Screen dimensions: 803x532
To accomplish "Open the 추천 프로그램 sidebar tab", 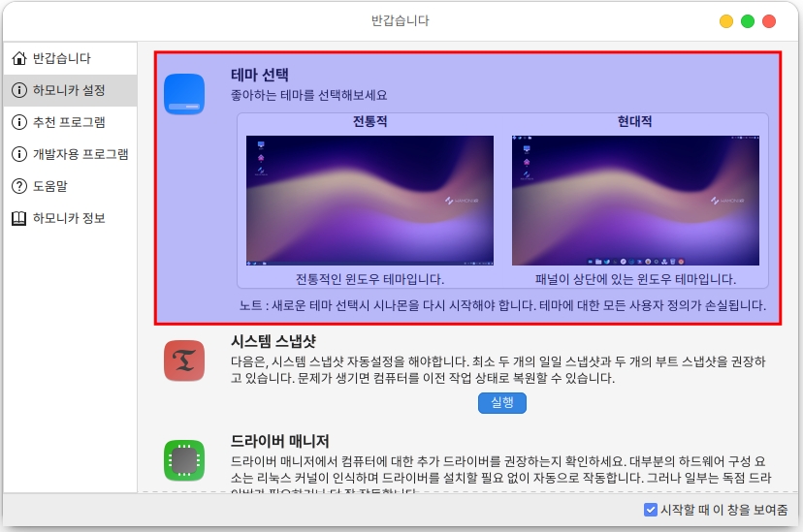I will point(69,122).
